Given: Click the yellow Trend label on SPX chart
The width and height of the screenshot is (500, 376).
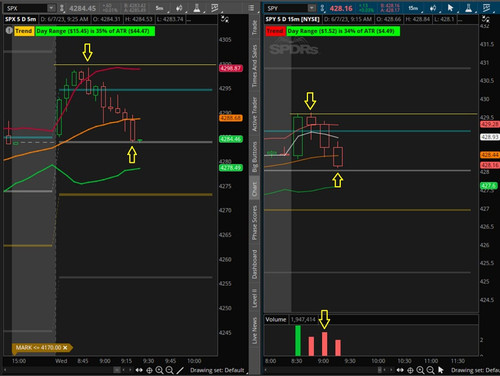Looking at the screenshot, I should point(24,31).
